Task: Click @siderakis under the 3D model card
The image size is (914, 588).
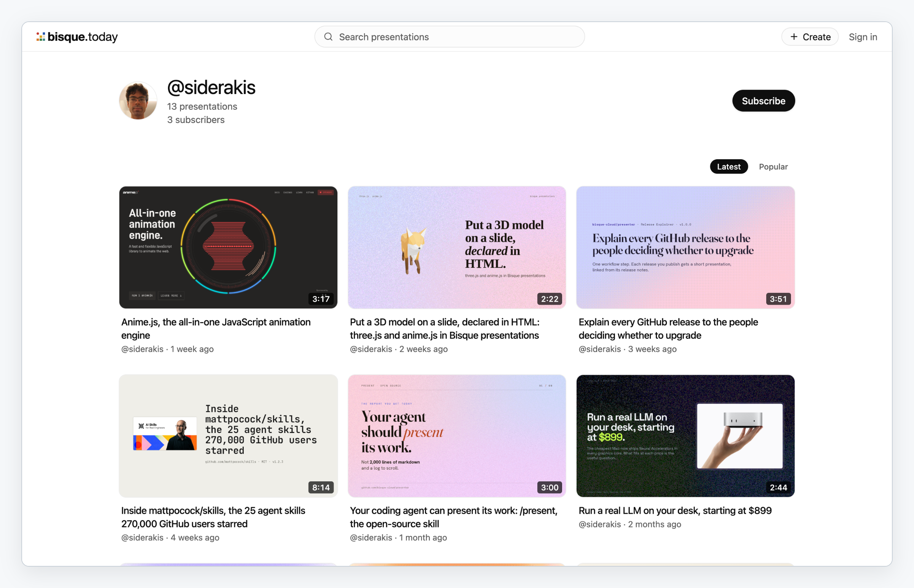Action: point(371,349)
